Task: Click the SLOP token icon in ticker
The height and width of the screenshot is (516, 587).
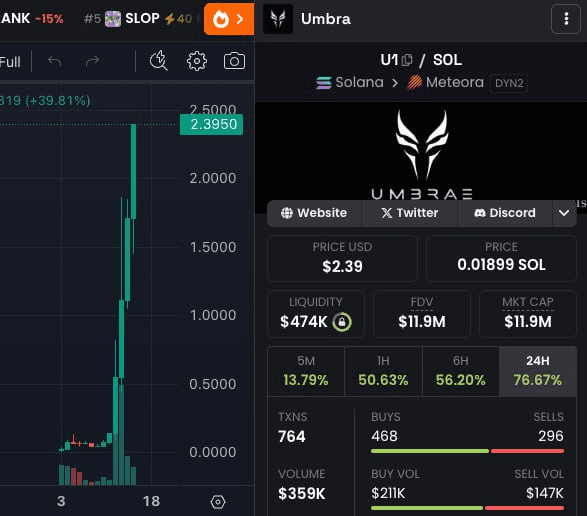Action: (x=113, y=19)
